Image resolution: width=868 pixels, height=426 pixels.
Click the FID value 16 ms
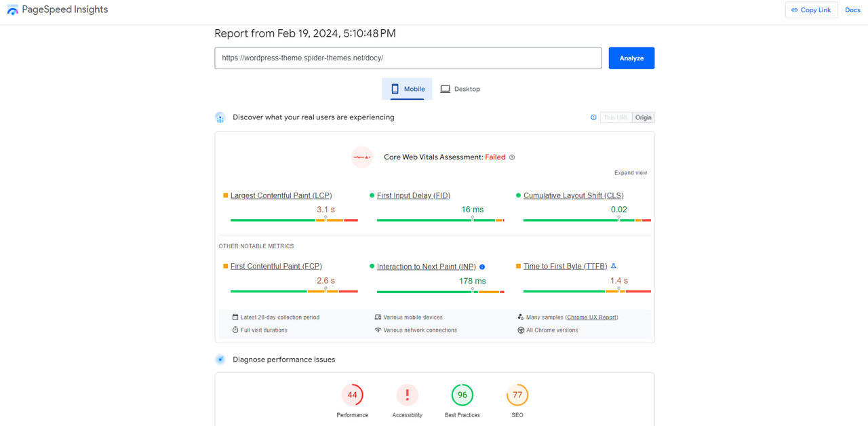point(473,210)
